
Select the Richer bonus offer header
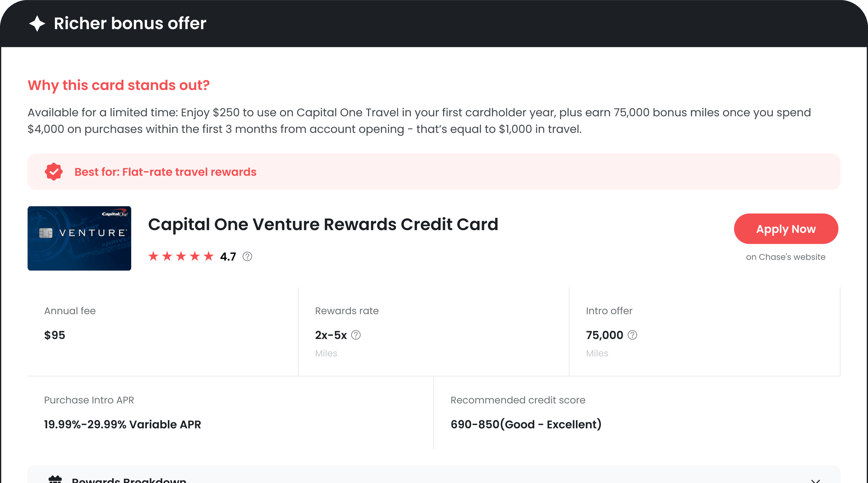(x=130, y=24)
